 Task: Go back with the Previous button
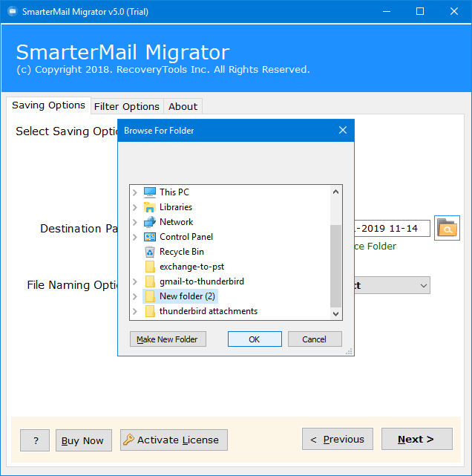point(338,440)
